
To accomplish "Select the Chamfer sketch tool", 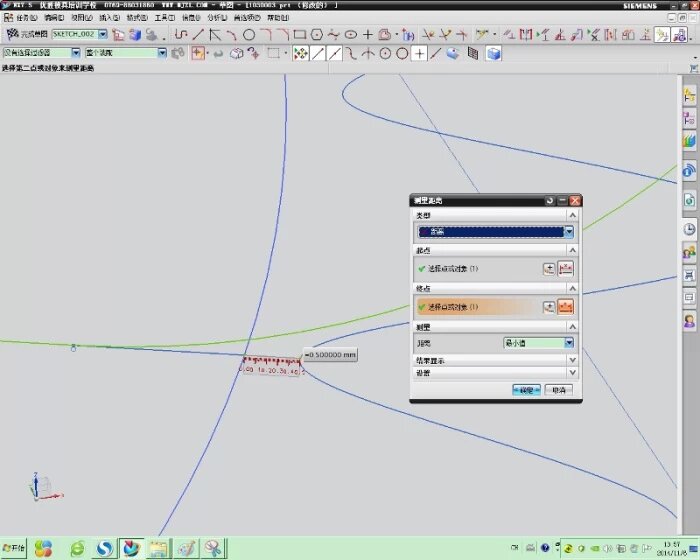I will pos(283,34).
